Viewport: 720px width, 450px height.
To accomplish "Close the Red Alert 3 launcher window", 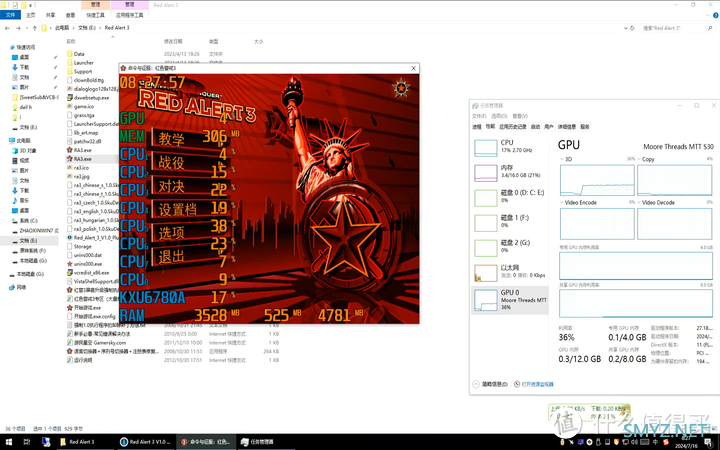I will click(x=413, y=68).
